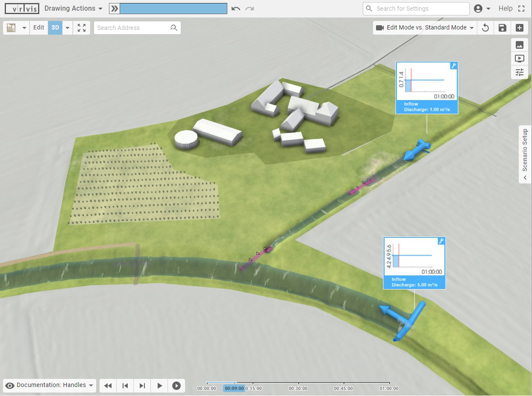Open the Help menu
Viewport: 532px width, 396px height.
506,9
